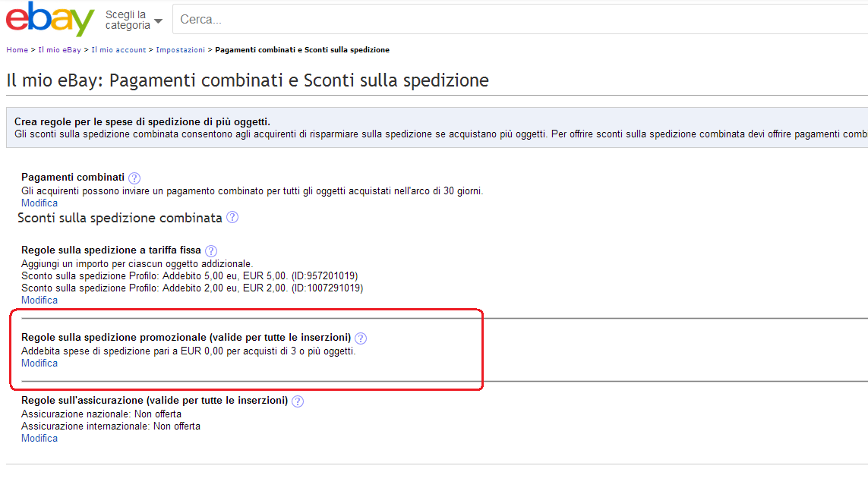Open Il mio account breadcrumb link
This screenshot has width=868, height=491.
[118, 50]
